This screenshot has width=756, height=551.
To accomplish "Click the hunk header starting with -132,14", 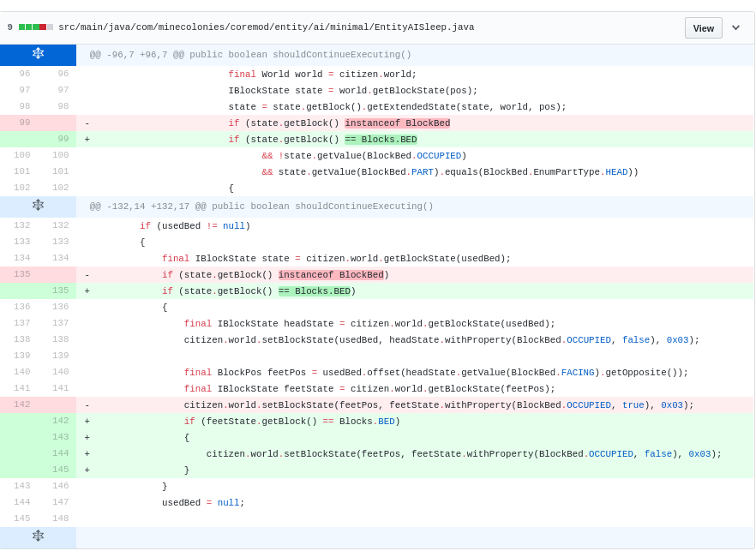I will [x=261, y=207].
